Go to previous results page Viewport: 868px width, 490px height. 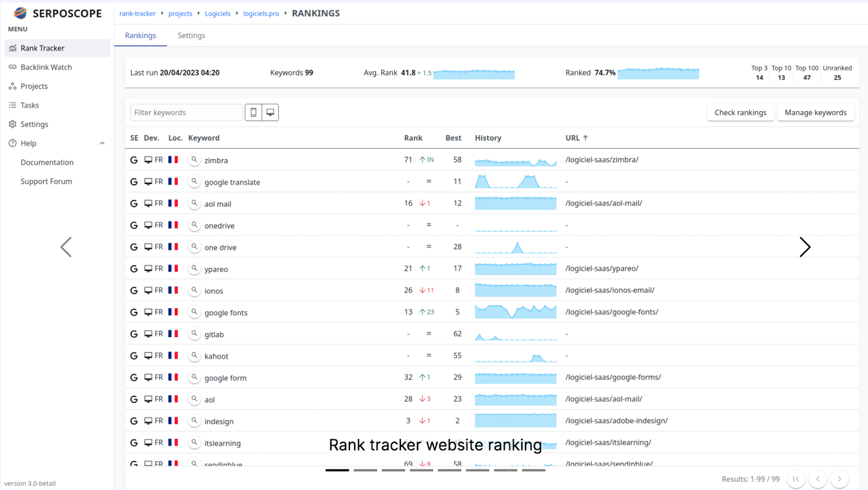pos(818,479)
